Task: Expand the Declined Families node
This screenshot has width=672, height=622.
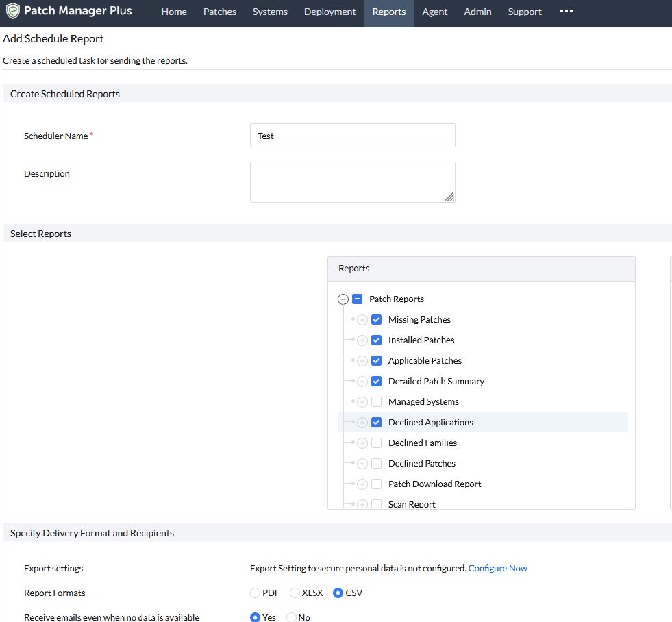Action: 362,443
